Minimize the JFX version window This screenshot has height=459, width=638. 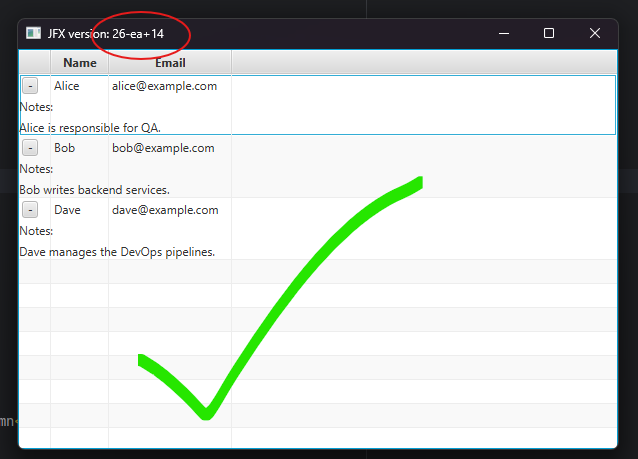click(503, 34)
